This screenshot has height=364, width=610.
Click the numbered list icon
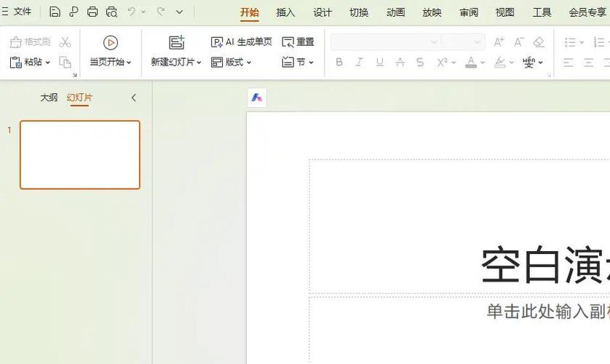coord(600,42)
